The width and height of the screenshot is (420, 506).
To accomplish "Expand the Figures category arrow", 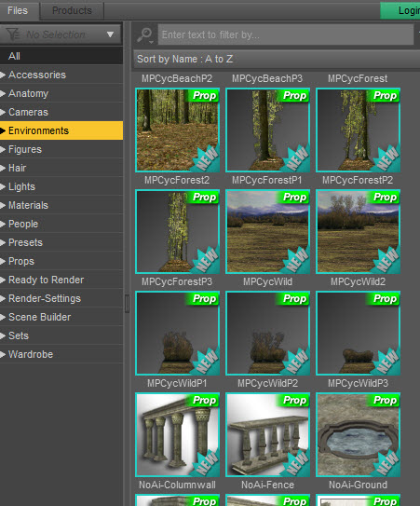I will (x=3, y=149).
